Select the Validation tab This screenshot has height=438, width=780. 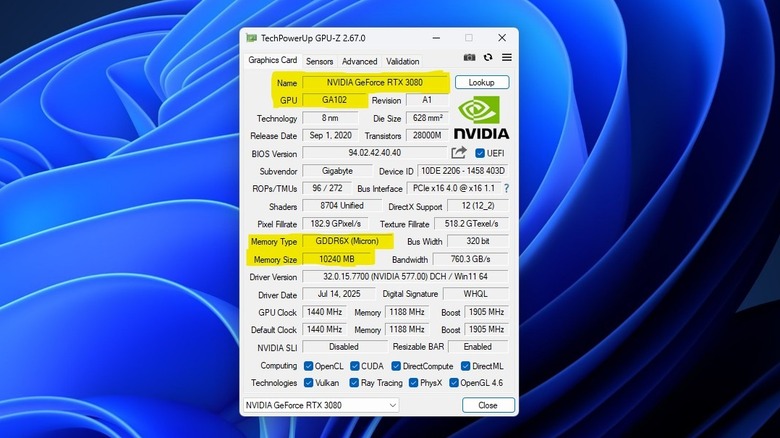402,61
